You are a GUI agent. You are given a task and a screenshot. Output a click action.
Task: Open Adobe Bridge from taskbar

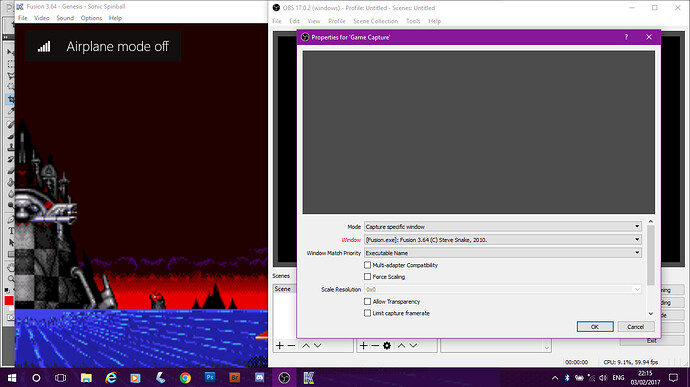tap(235, 378)
